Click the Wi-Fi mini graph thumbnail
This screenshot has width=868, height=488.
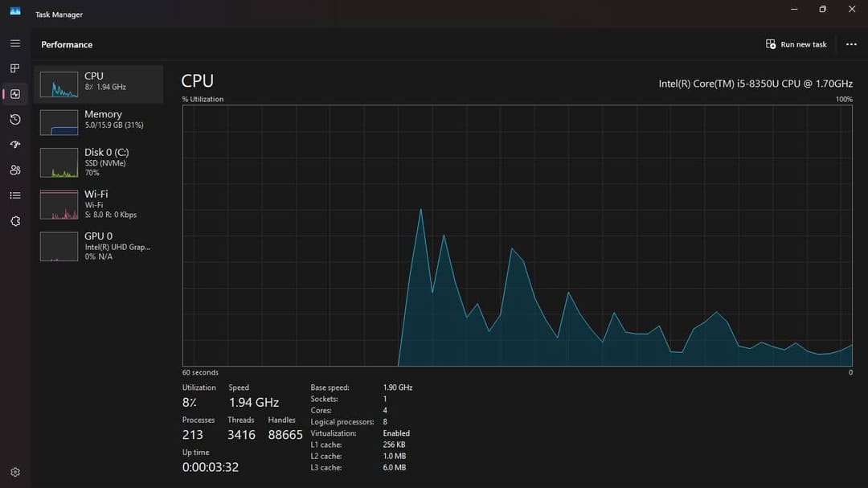[59, 204]
